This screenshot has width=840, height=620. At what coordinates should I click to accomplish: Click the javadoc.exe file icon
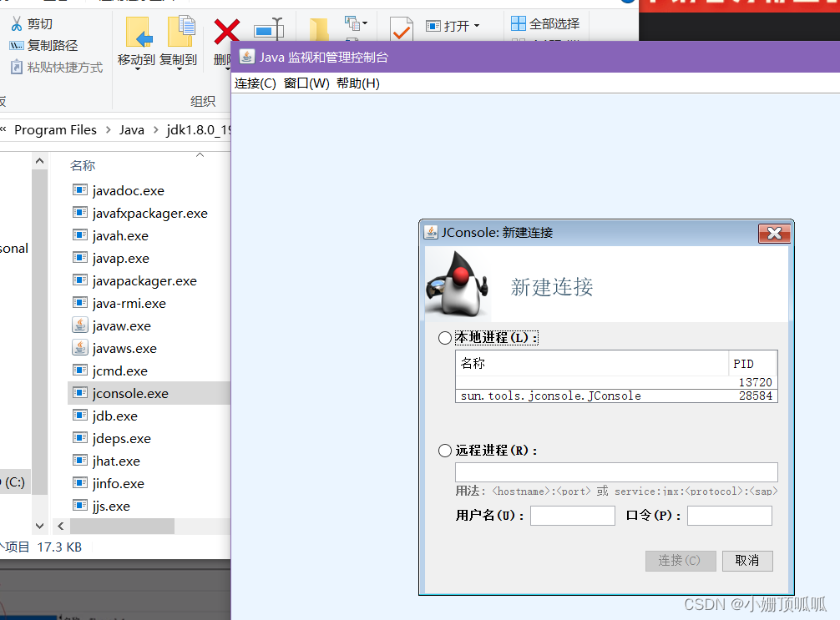[x=80, y=189]
